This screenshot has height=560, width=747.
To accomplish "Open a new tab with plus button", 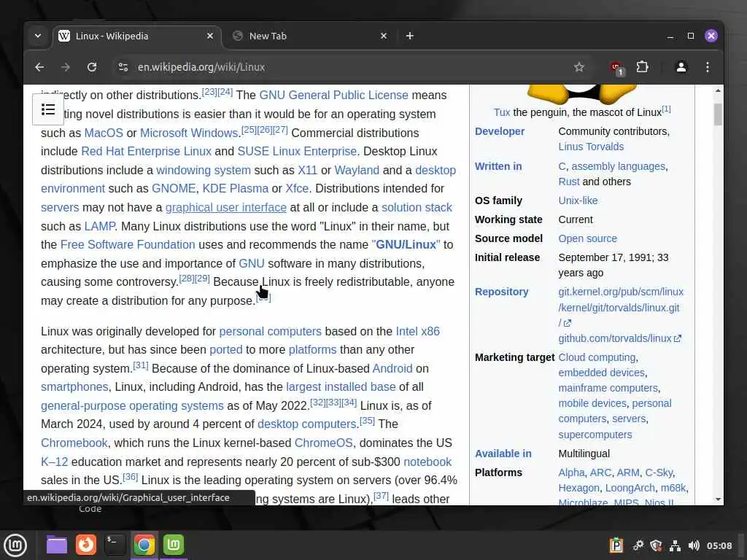I will pyautogui.click(x=410, y=36).
